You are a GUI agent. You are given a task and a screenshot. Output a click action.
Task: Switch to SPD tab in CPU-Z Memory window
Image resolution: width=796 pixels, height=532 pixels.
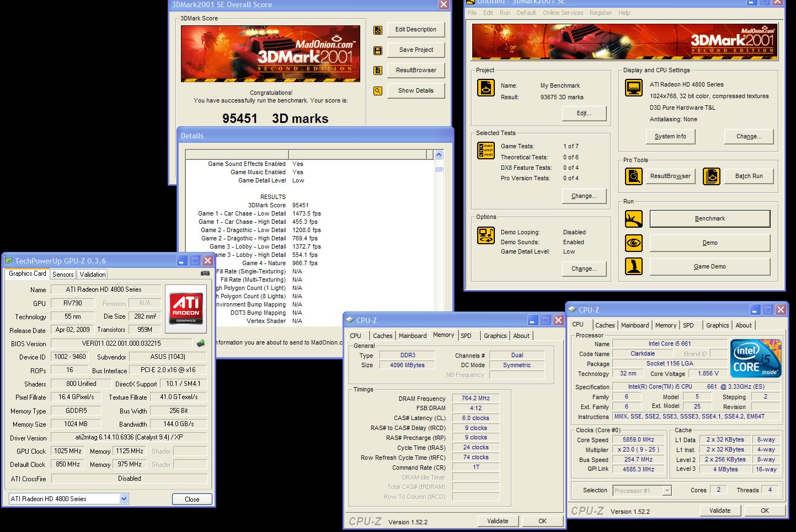click(466, 336)
